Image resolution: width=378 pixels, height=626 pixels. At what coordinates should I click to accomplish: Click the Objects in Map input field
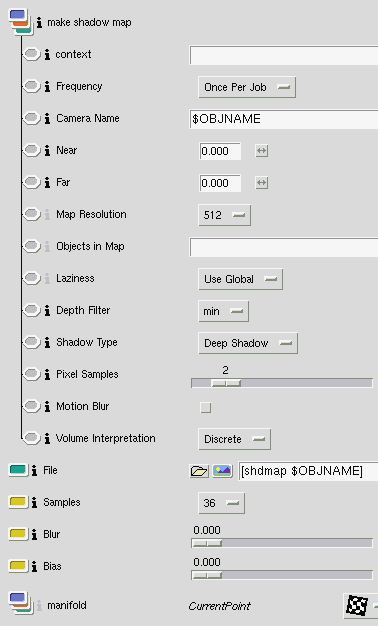284,247
